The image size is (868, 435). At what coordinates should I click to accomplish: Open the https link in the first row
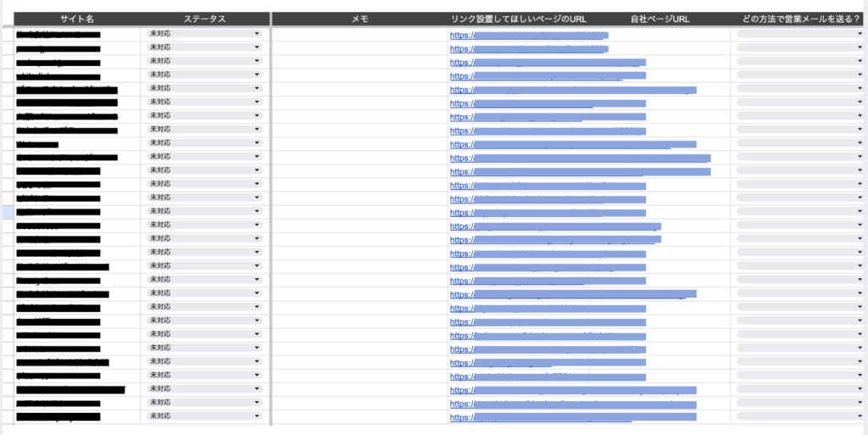point(461,36)
